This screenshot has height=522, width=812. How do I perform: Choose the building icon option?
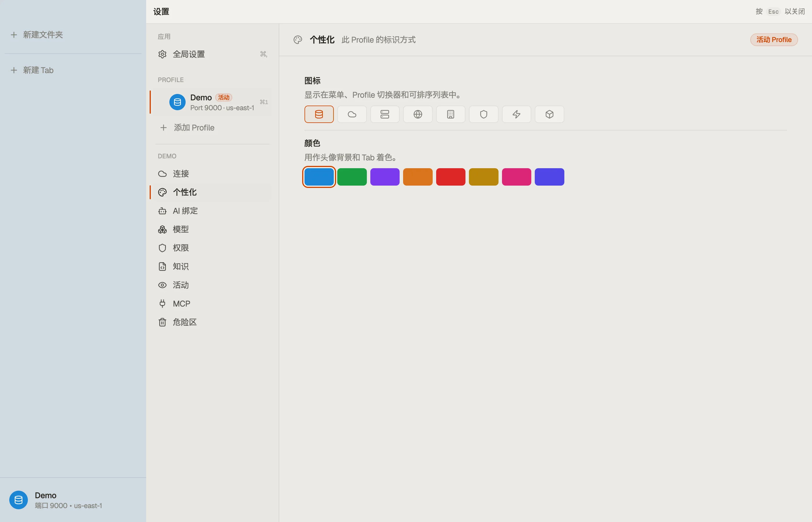[x=450, y=114]
